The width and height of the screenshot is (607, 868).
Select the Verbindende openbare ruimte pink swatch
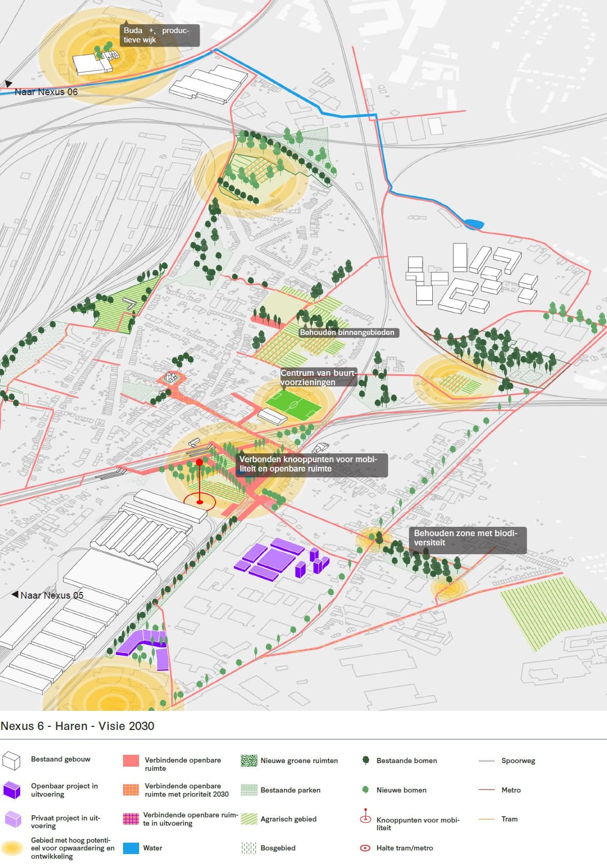131,760
